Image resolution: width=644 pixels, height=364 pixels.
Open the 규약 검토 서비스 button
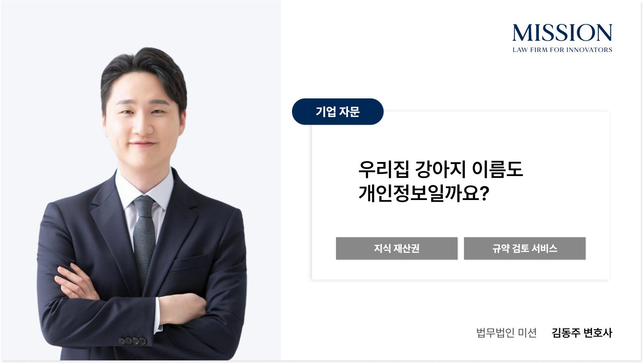[x=524, y=248]
